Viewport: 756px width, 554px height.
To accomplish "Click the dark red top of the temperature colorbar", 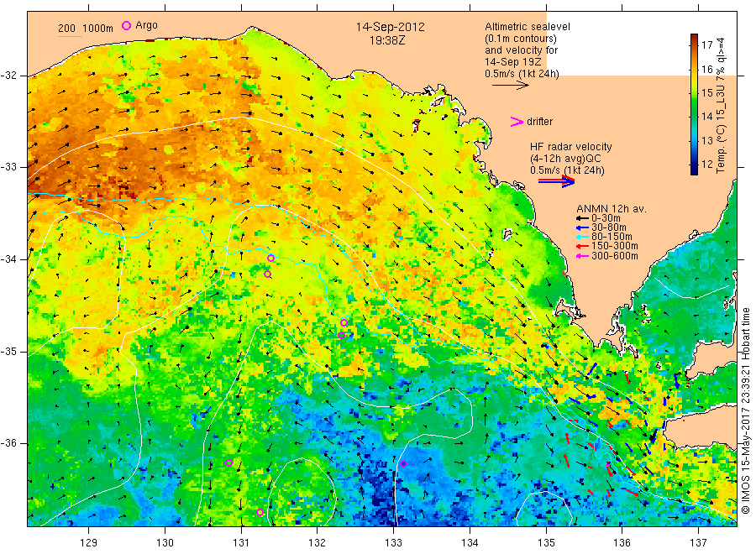I will (x=695, y=39).
